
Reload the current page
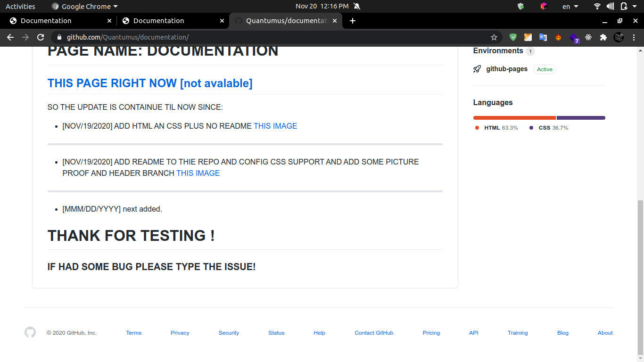click(41, 37)
